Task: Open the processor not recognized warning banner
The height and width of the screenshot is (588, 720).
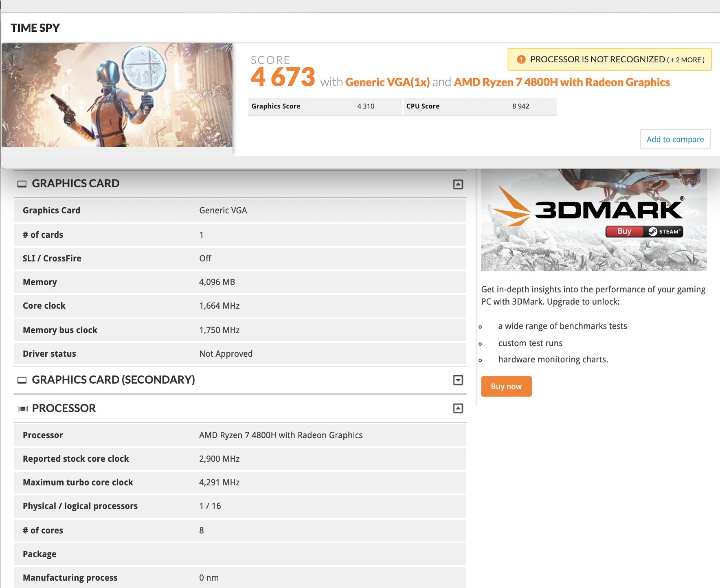Action: pos(609,59)
